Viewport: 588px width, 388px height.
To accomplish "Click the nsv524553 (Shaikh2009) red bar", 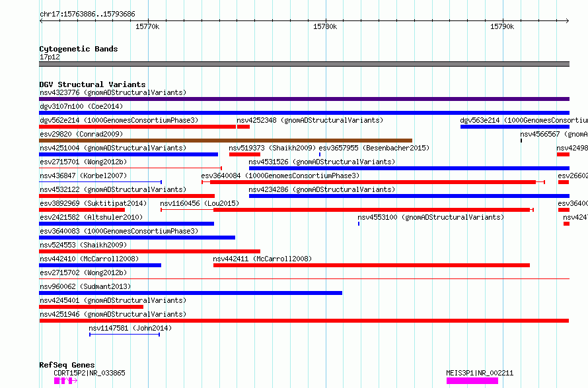I will 149,251.
